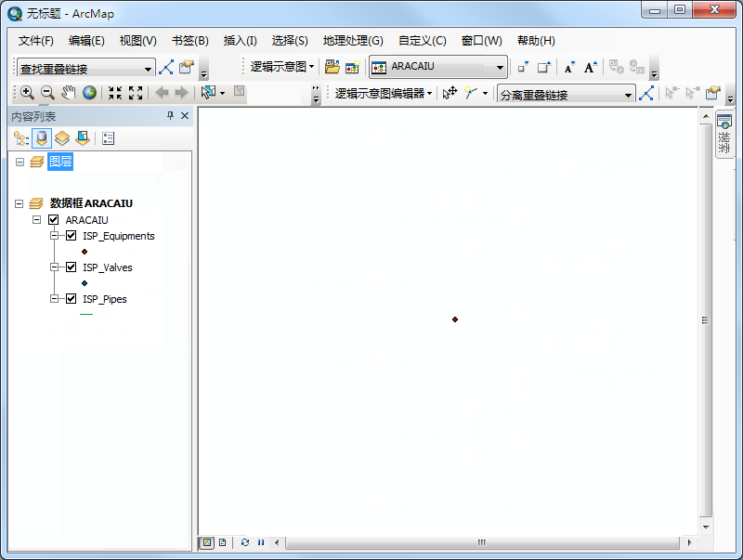Open the ARACAIU diagram dropdown
This screenshot has width=743, height=560.
click(500, 67)
